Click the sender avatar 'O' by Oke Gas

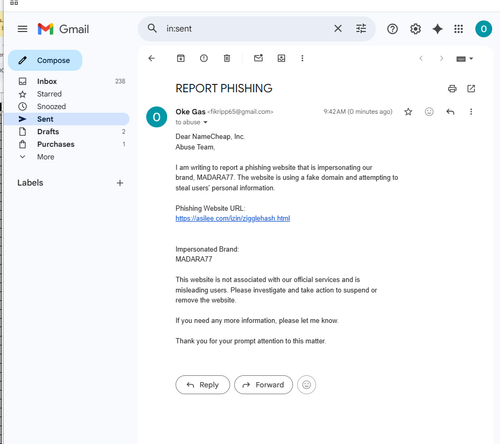click(x=156, y=117)
